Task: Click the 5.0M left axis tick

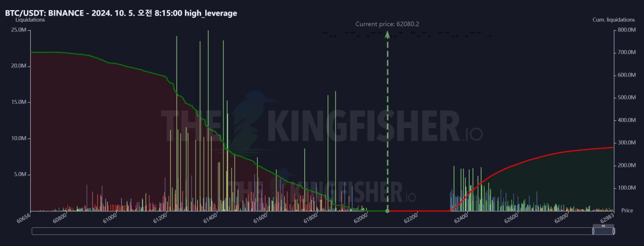Action: [20, 174]
